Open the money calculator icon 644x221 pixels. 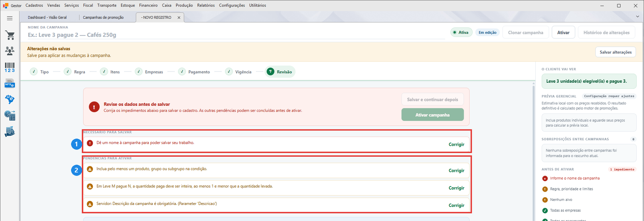(x=10, y=116)
